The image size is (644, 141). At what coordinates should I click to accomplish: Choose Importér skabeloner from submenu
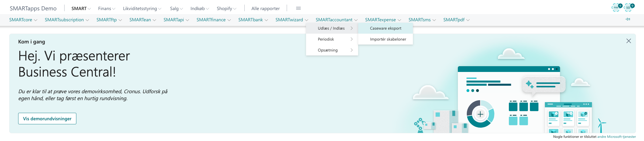click(388, 39)
